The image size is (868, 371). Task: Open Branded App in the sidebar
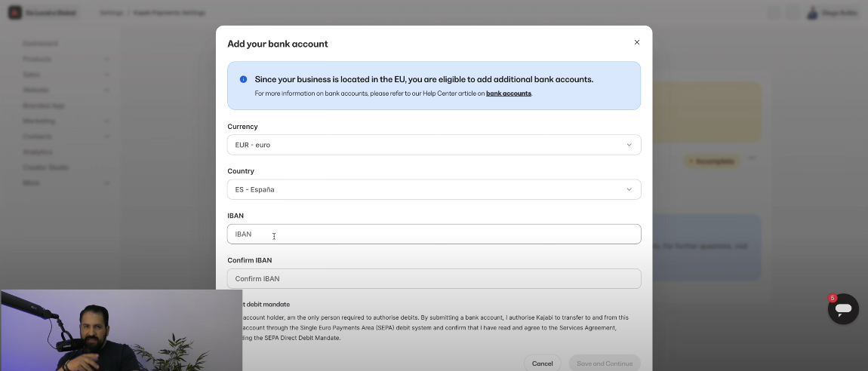[44, 106]
